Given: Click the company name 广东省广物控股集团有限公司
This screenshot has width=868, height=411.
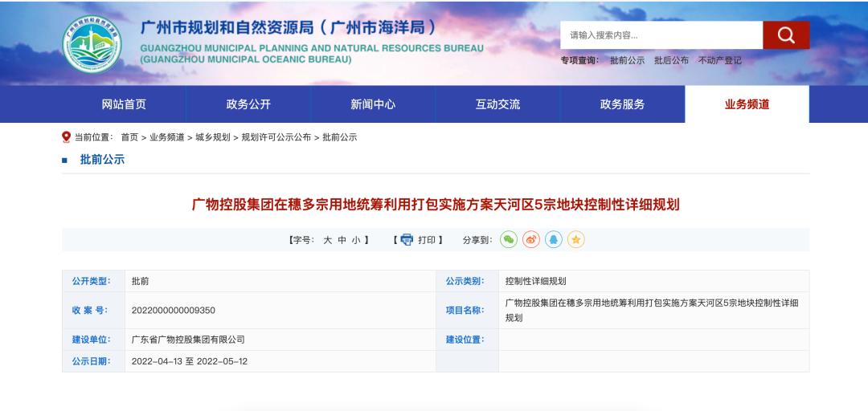Looking at the screenshot, I should click(188, 340).
